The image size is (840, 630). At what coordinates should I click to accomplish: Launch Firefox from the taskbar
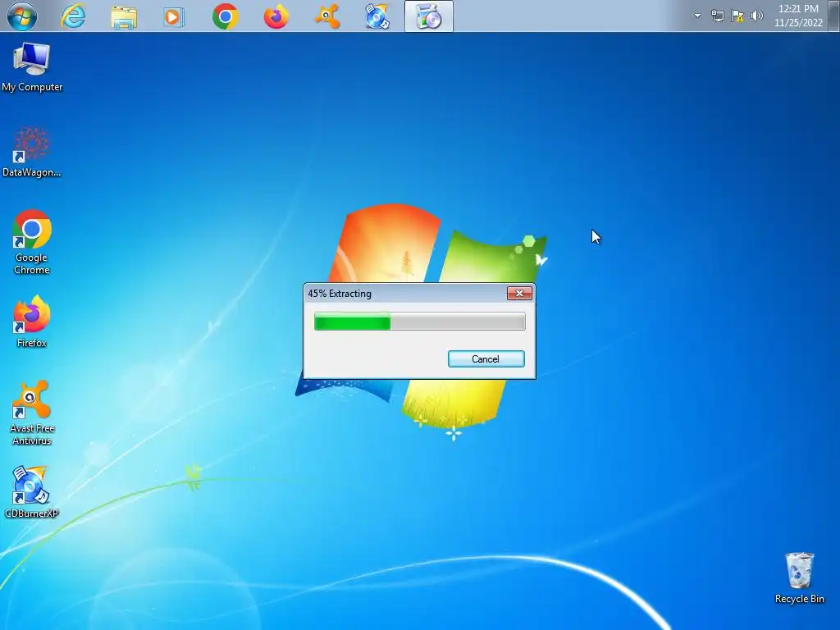pyautogui.click(x=276, y=16)
